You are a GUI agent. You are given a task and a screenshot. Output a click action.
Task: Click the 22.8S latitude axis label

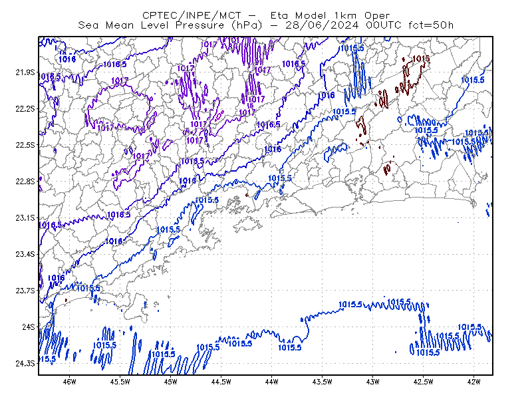25,182
